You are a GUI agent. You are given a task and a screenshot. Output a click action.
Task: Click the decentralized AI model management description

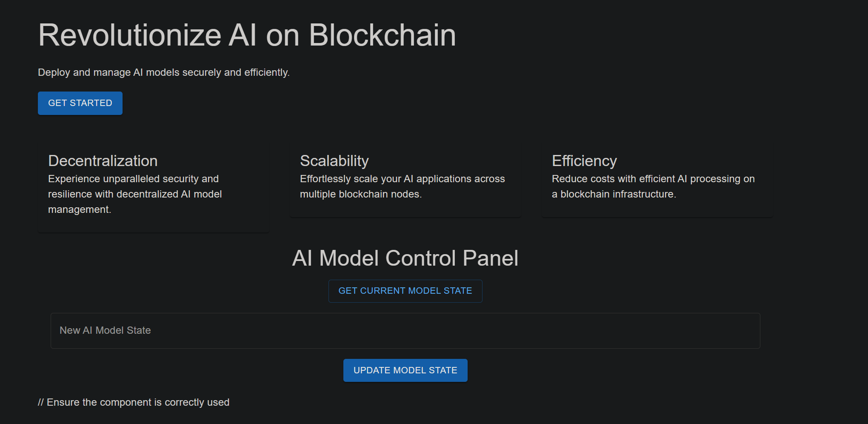[134, 194]
